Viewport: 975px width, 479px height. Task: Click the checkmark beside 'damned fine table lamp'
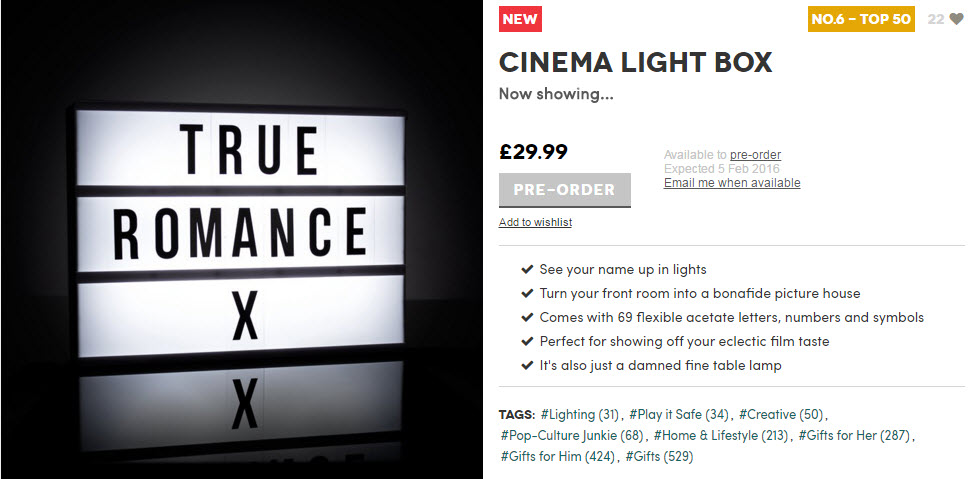[526, 366]
